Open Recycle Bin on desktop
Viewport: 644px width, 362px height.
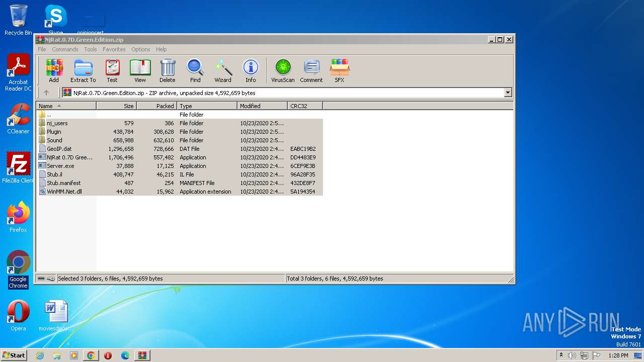tap(18, 20)
